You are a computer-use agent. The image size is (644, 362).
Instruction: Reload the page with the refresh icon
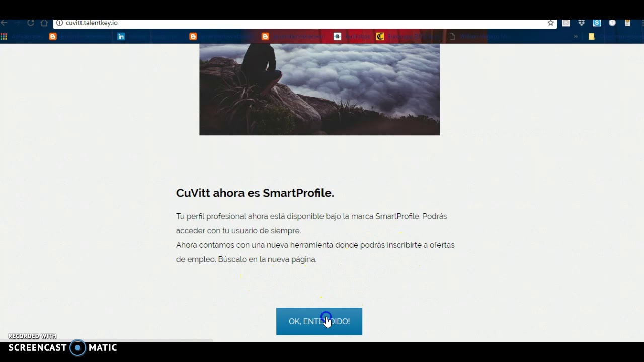(31, 23)
